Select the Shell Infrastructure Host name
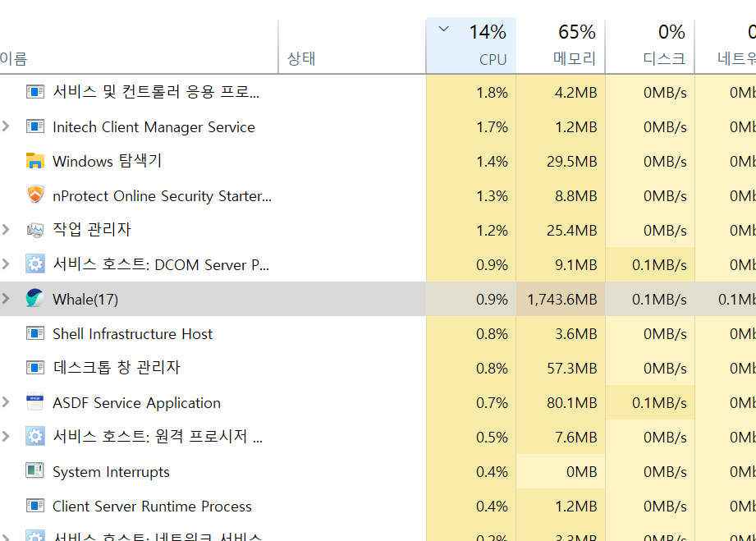Image resolution: width=756 pixels, height=541 pixels. [133, 333]
